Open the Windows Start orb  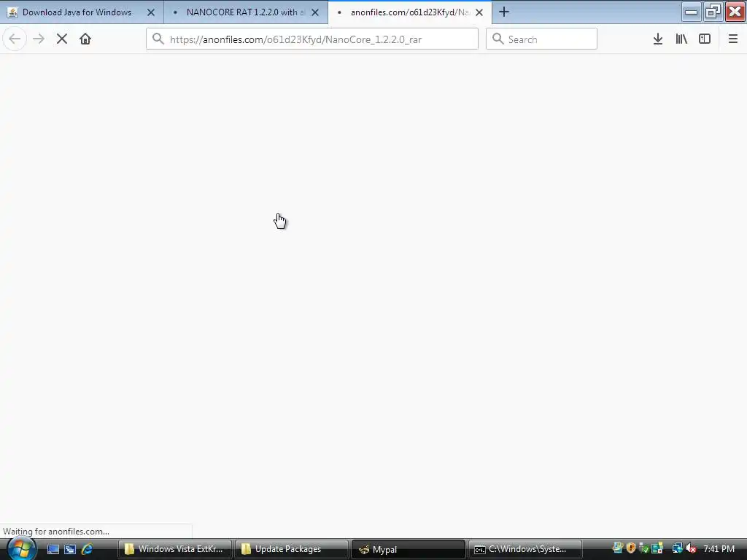[21, 548]
